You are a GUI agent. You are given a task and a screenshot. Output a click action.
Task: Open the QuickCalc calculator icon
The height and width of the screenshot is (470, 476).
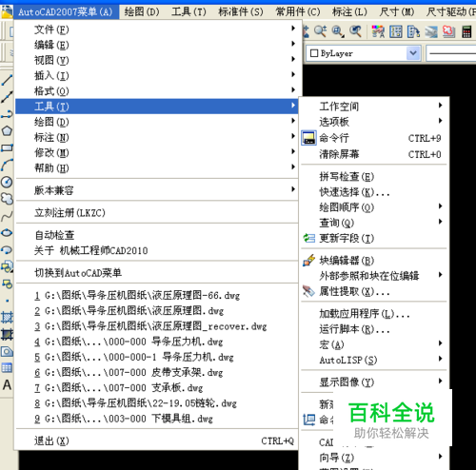466,31
